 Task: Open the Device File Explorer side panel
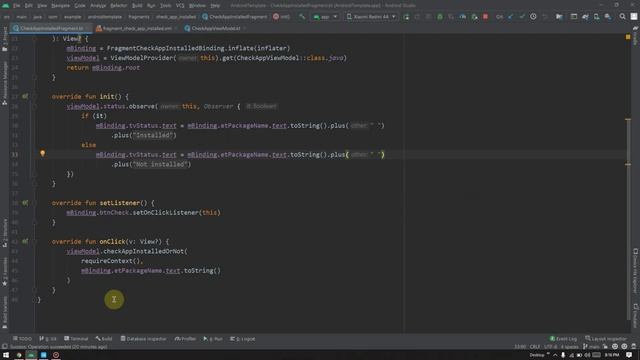coord(636,271)
